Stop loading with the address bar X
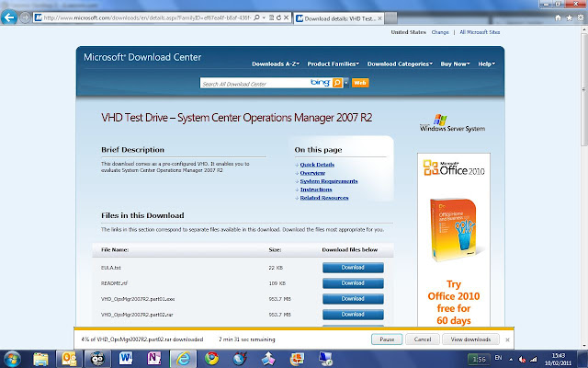Image resolution: width=588 pixels, height=368 pixels. click(x=286, y=17)
